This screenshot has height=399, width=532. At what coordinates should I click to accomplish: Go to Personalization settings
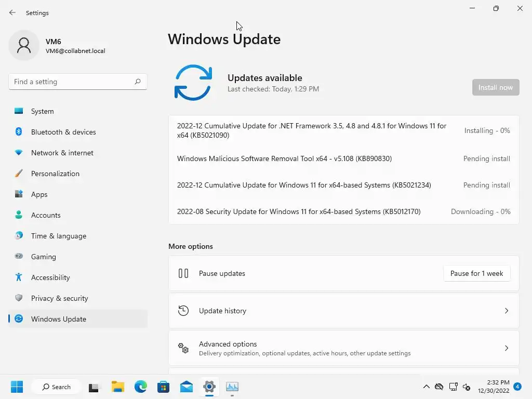(x=78, y=174)
